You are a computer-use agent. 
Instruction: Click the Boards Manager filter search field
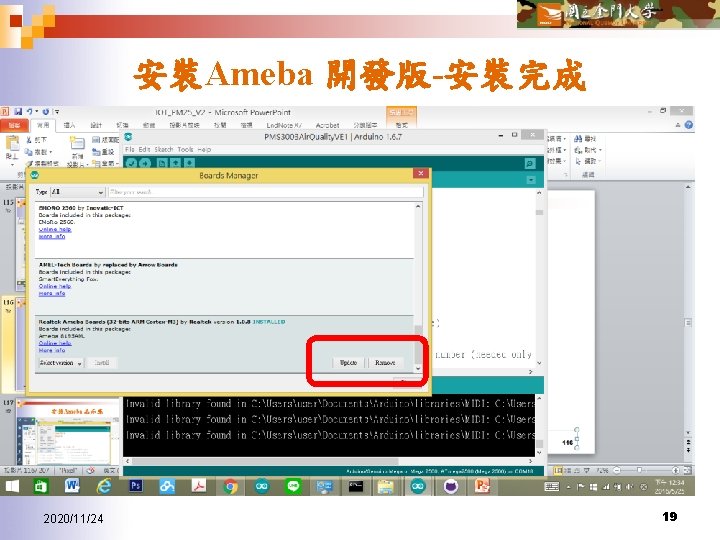pyautogui.click(x=265, y=192)
